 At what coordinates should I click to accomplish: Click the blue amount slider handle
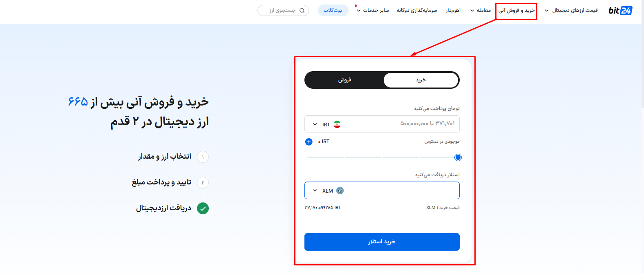click(x=458, y=157)
